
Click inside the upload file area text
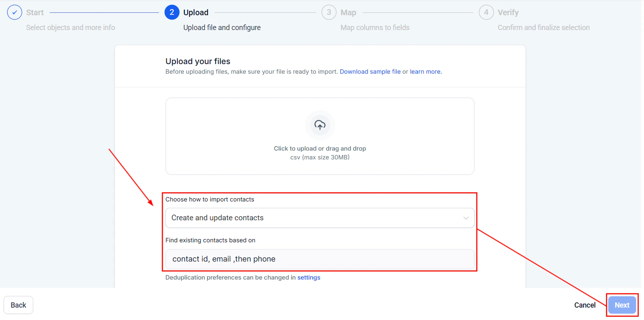(x=320, y=148)
